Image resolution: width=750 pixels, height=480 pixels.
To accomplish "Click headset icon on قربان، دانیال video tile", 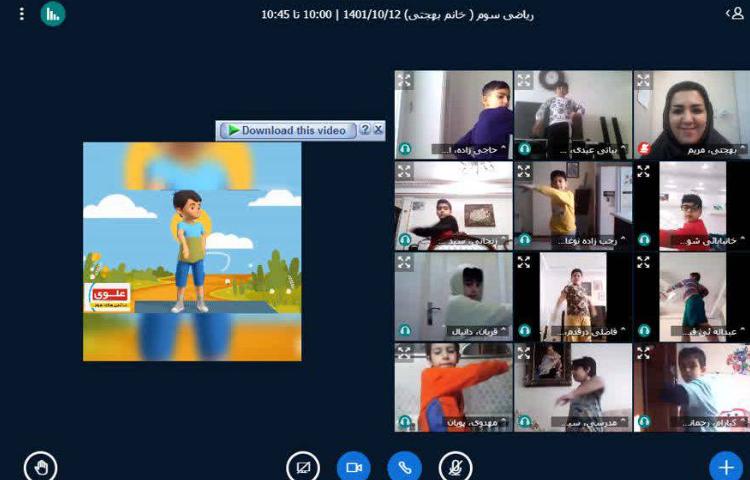I will [405, 330].
